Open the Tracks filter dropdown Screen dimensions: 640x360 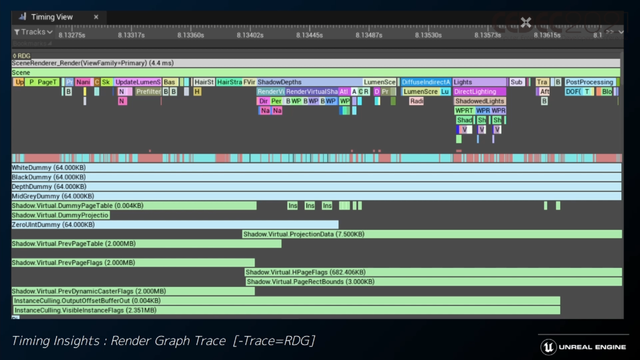point(33,32)
